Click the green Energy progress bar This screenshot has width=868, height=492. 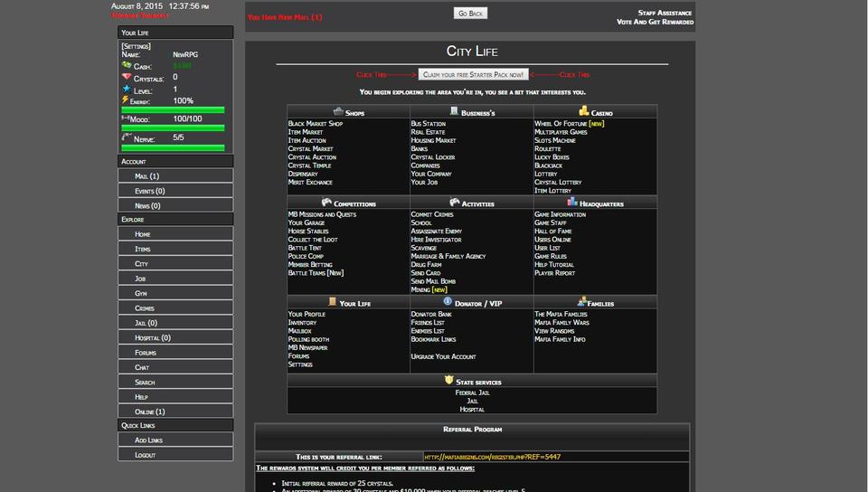pos(173,110)
